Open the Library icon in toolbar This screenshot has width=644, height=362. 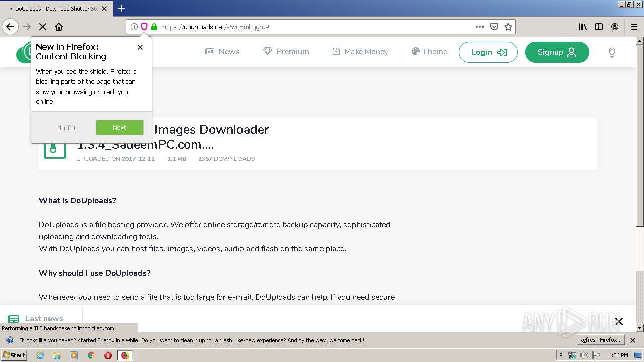(583, 27)
